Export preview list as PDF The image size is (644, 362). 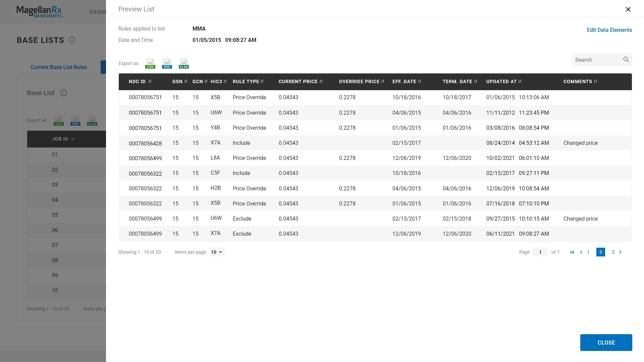click(x=167, y=64)
